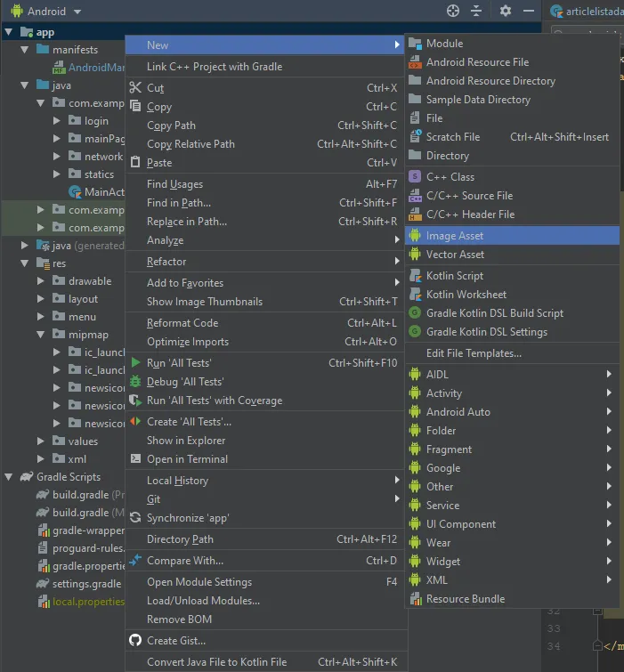Open the Activity submenu arrow
Image resolution: width=624 pixels, height=672 pixels.
tap(609, 393)
